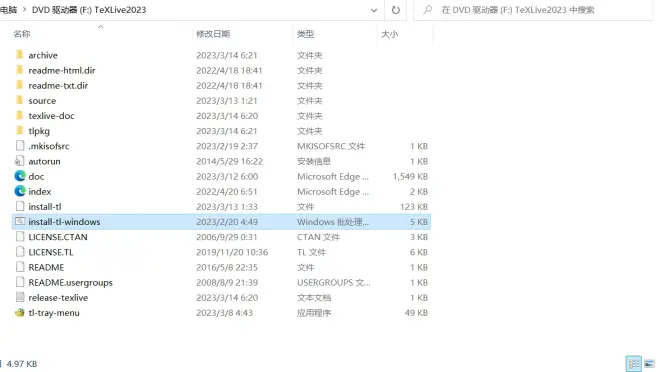Click the 1,549 KB size of doc
This screenshot has width=660, height=372.
(x=410, y=176)
